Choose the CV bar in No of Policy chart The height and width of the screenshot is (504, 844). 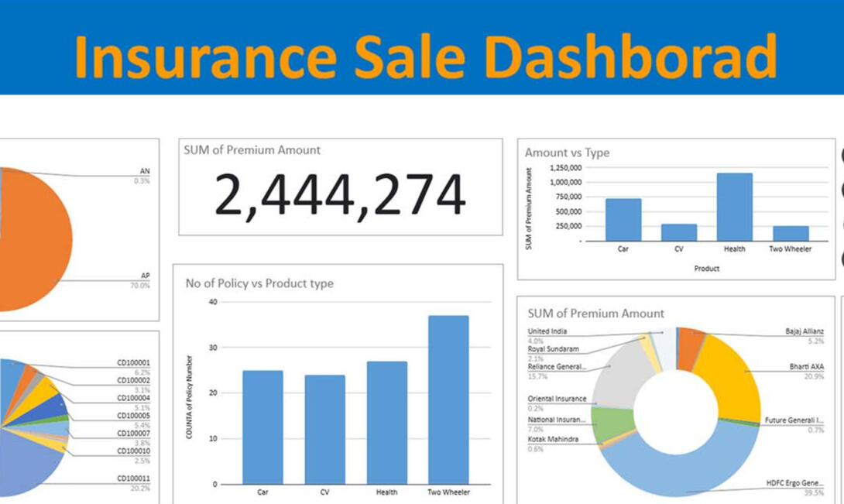(x=324, y=430)
